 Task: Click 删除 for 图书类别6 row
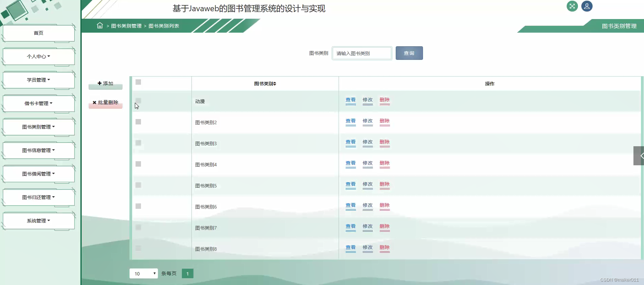(x=384, y=205)
